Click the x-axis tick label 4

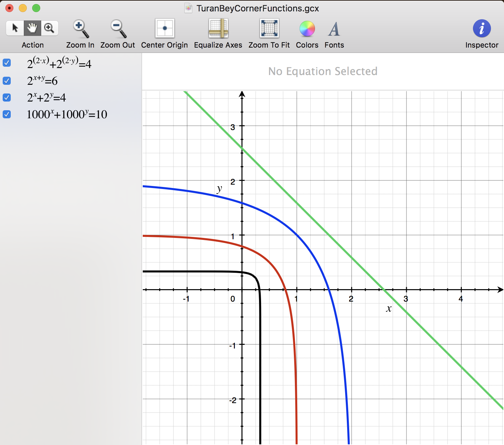pos(461,299)
